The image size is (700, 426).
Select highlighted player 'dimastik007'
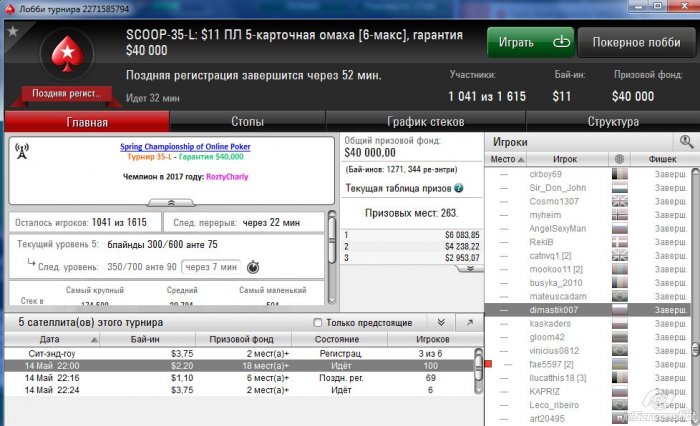point(588,309)
